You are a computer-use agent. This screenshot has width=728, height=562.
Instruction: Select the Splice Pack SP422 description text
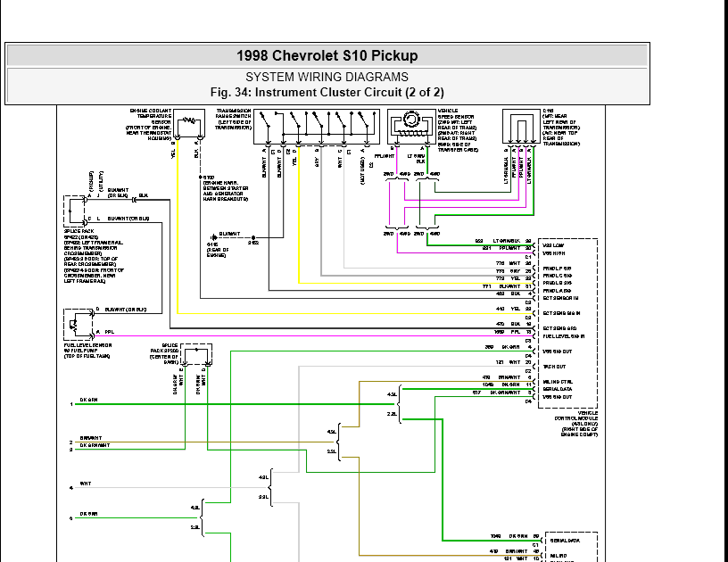click(x=95, y=256)
